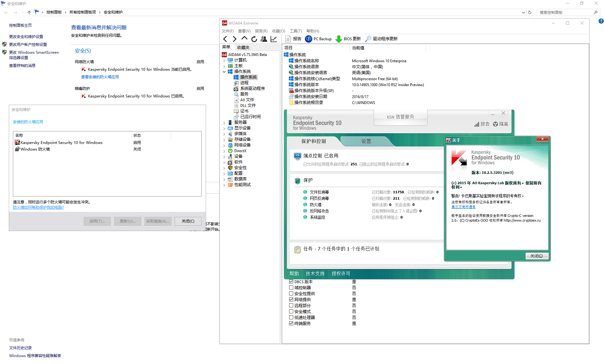Image resolution: width=604 pixels, height=364 pixels.
Task: Open KSN 信誉服务 tab
Action: tap(400, 117)
